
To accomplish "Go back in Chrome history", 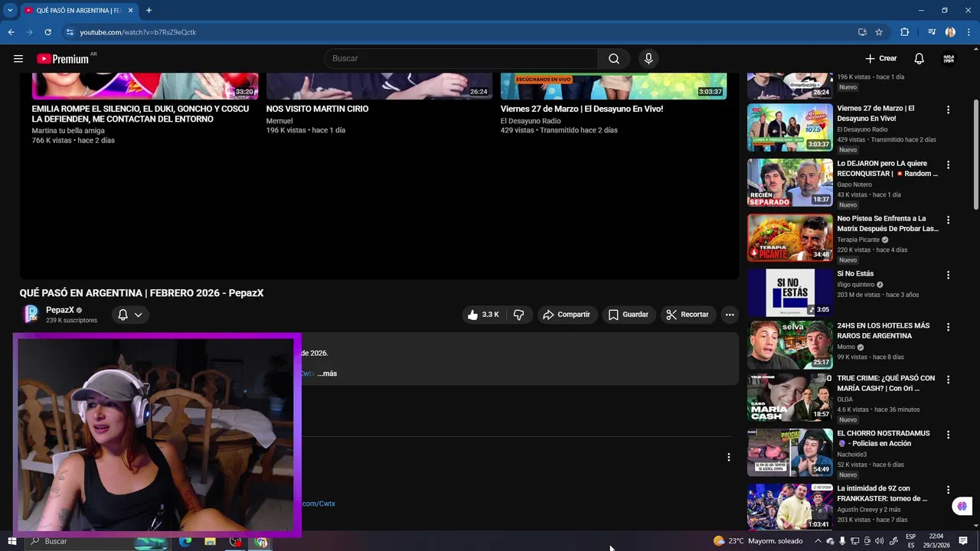I will (x=11, y=32).
